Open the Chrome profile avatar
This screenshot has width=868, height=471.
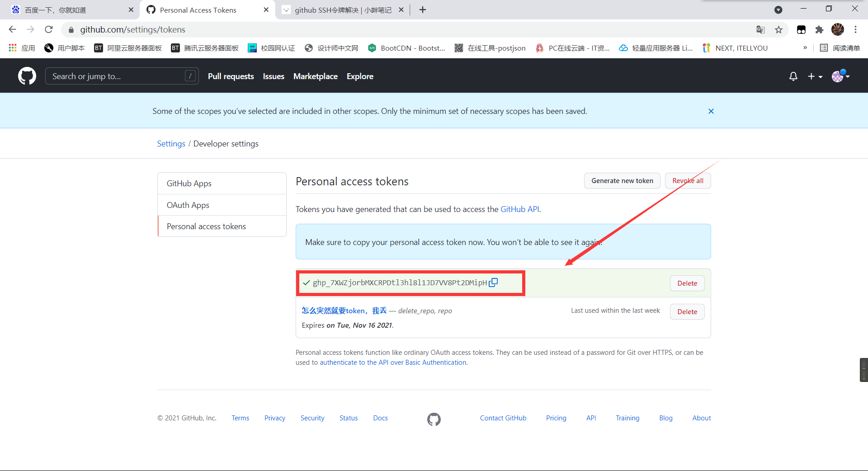tap(838, 29)
